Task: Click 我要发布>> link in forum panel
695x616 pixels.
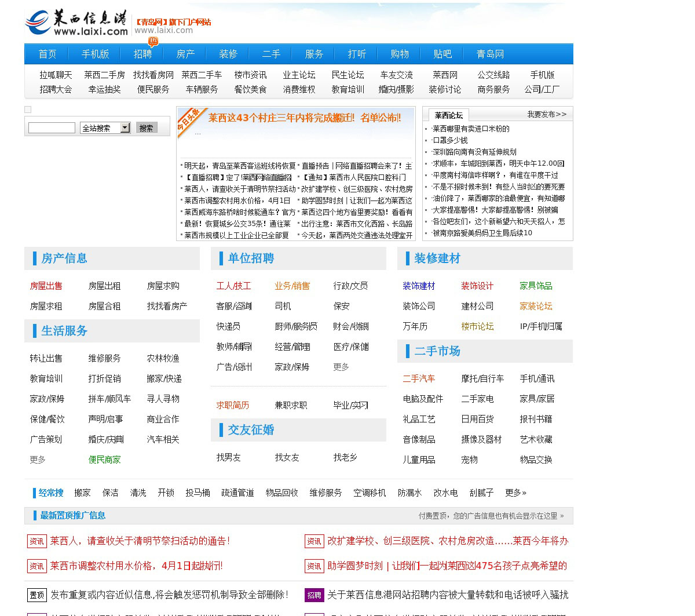Action: (546, 115)
